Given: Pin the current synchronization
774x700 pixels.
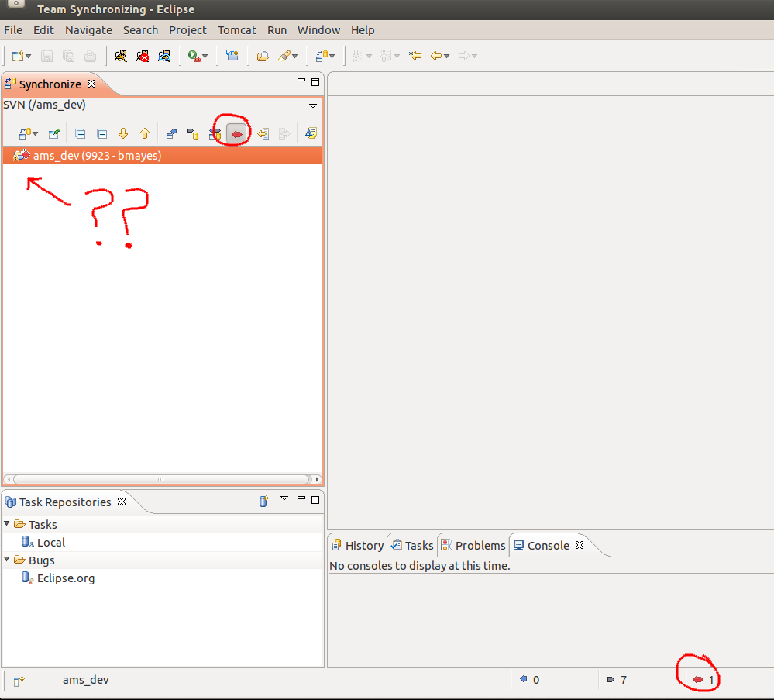Looking at the screenshot, I should [x=53, y=133].
